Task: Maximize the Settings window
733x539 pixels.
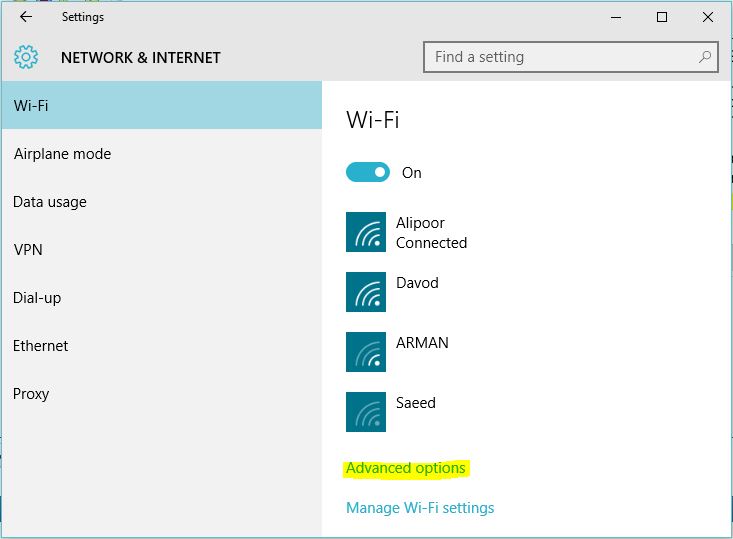Action: [x=661, y=17]
